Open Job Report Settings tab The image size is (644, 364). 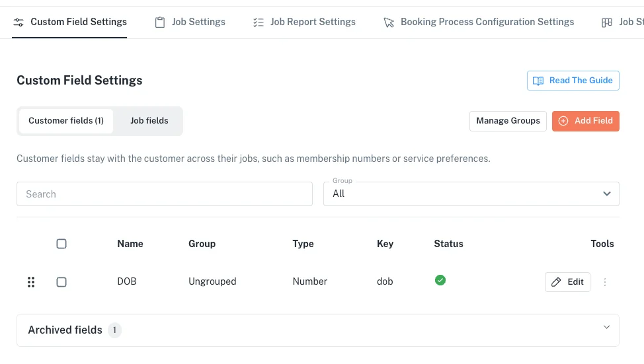pos(304,22)
